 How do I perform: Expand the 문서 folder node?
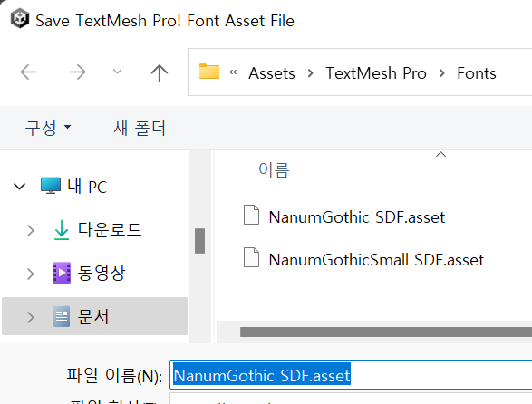(x=31, y=317)
